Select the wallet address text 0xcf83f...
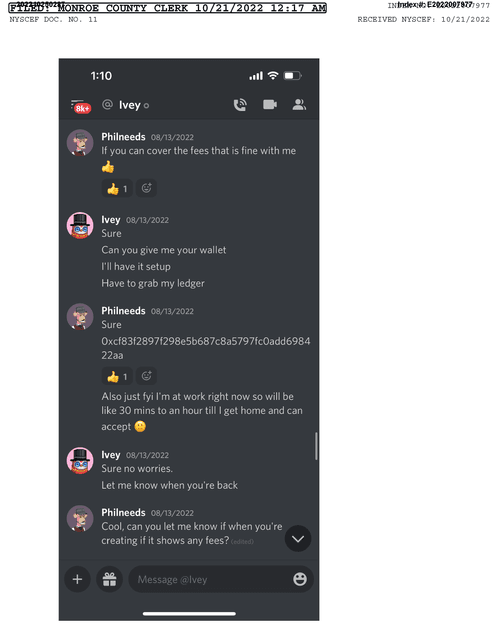500x644 pixels. (206, 348)
